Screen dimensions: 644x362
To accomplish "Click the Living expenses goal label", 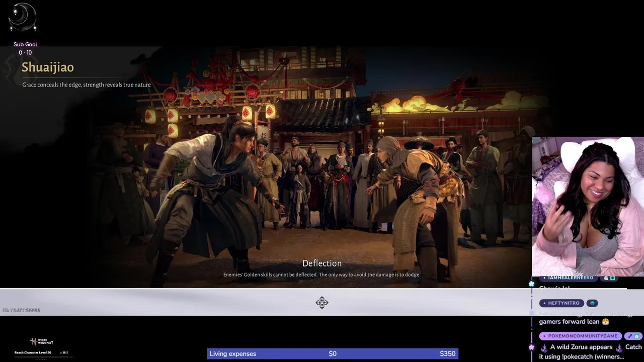I will [233, 354].
